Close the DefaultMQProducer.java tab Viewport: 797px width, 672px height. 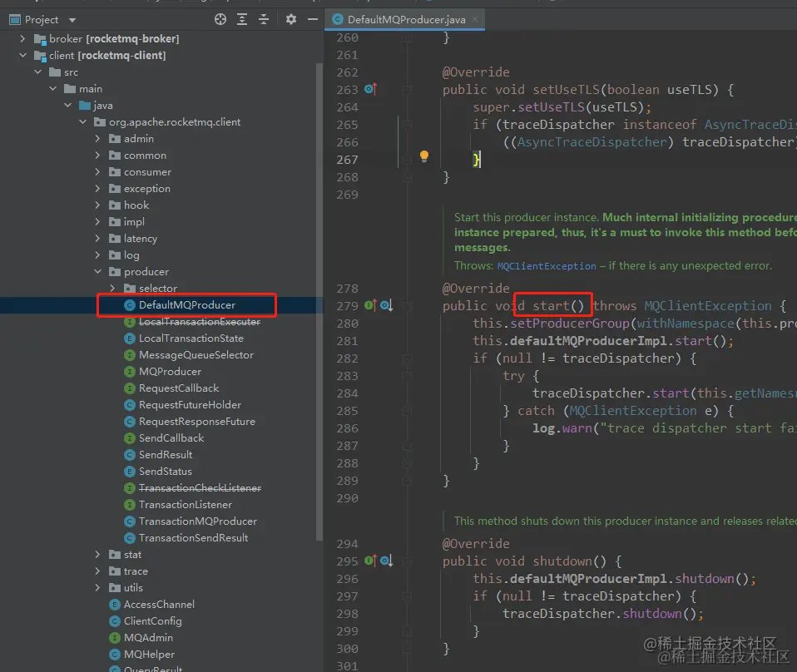pos(475,19)
